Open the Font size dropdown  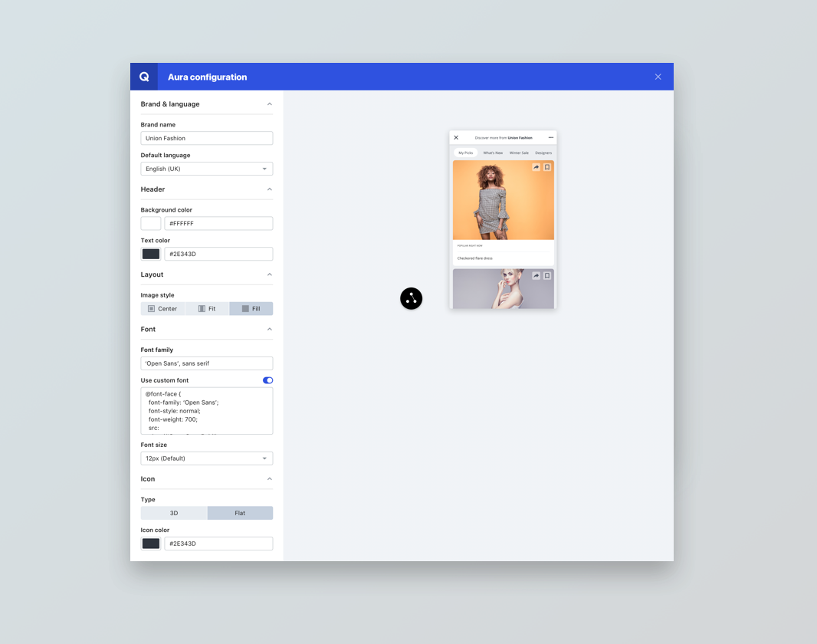[207, 458]
